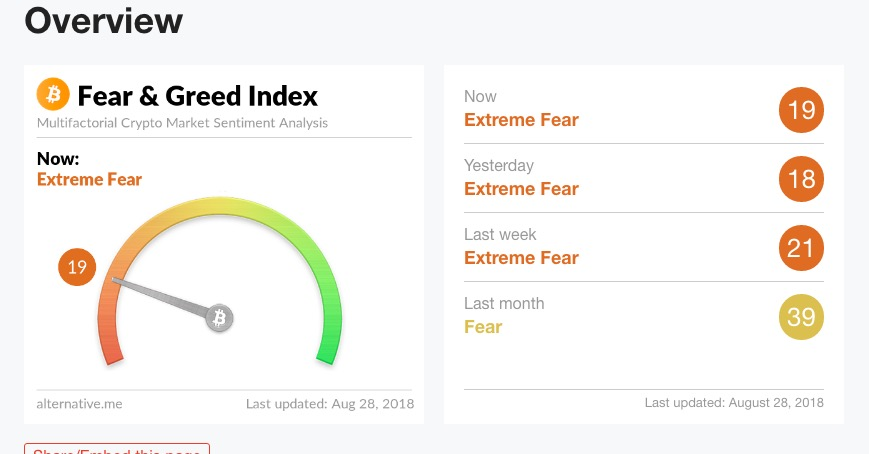This screenshot has height=454, width=869.
Task: Click the 19 badge beside the gauge
Action: point(77,267)
